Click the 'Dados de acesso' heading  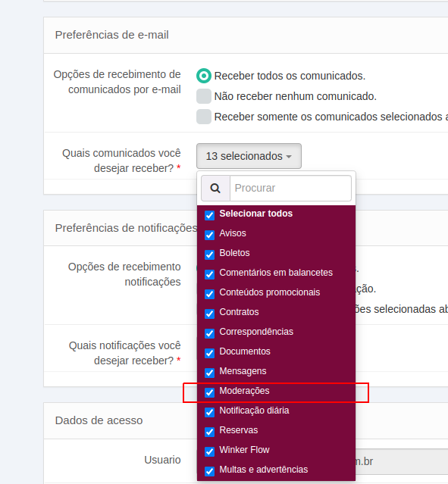point(99,420)
